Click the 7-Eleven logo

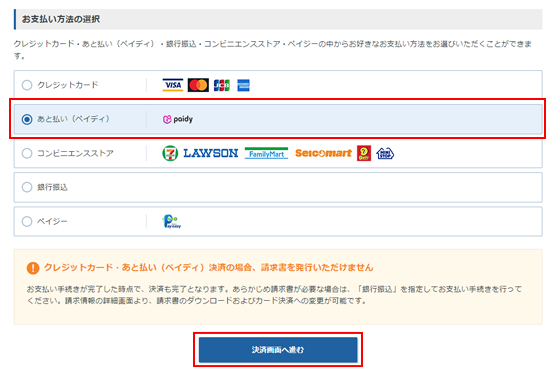pyautogui.click(x=170, y=153)
